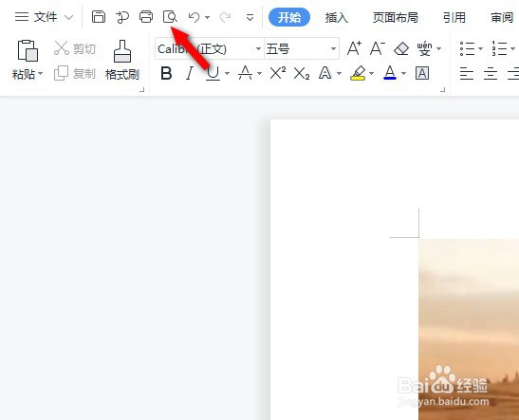Open font group dialog launcher

coord(443,90)
